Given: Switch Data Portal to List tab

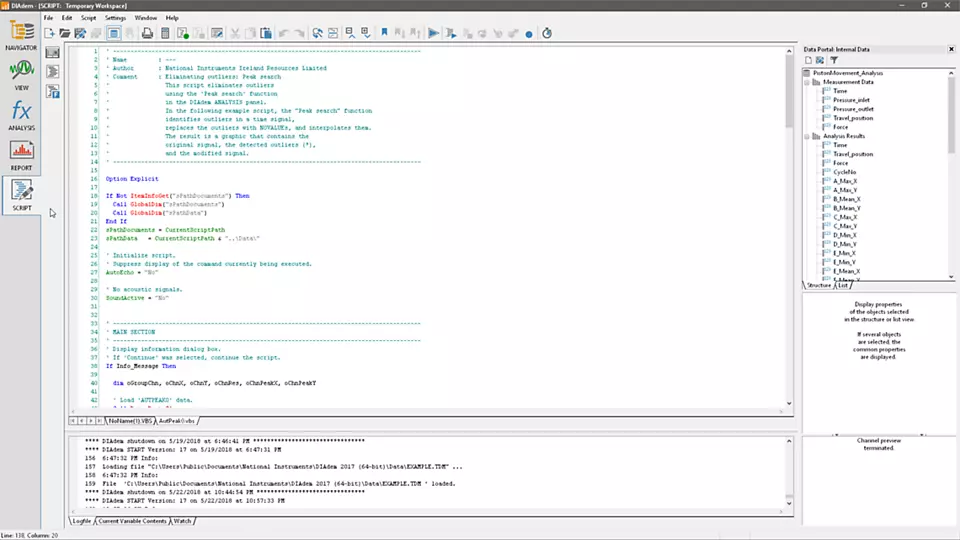Looking at the screenshot, I should [843, 285].
